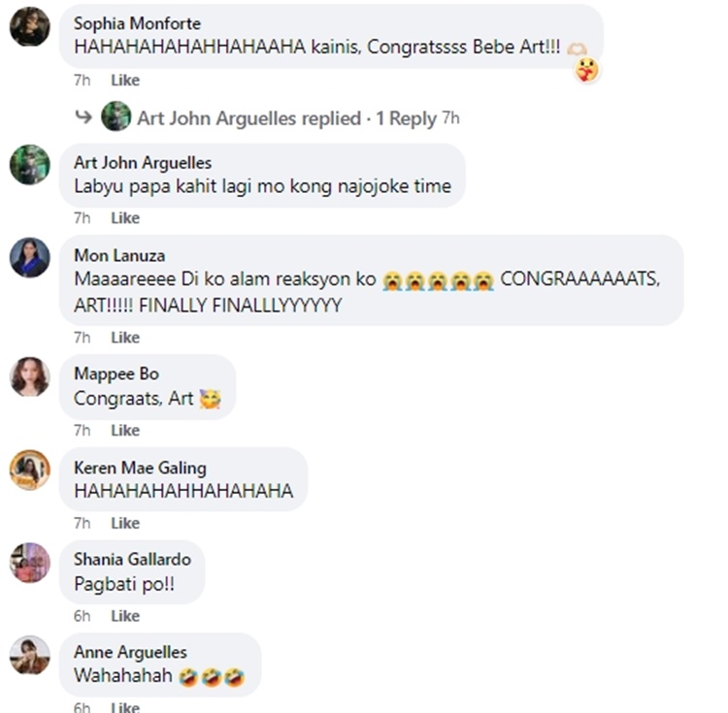
Task: Open Art John Arguelles's large comment avatar
Action: 30,165
